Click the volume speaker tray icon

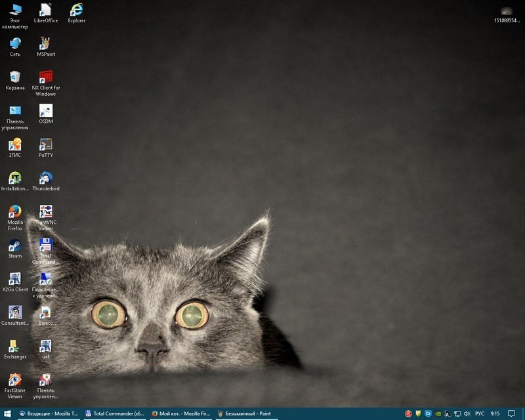tap(467, 413)
